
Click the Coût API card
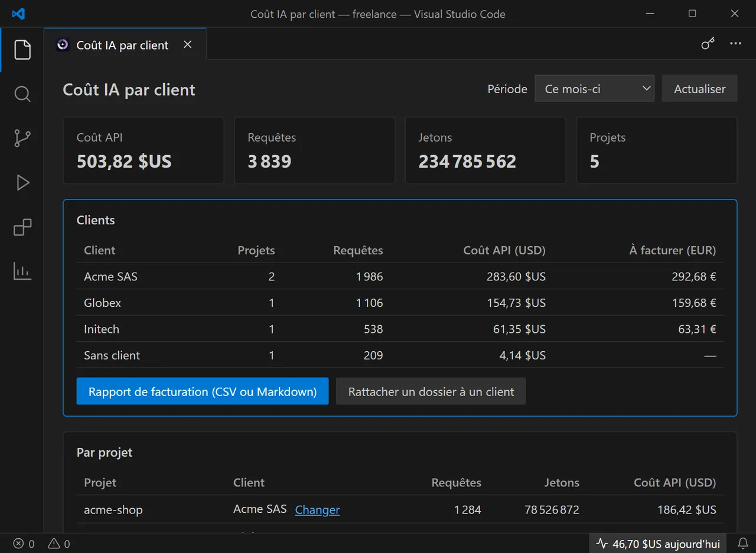pyautogui.click(x=144, y=150)
